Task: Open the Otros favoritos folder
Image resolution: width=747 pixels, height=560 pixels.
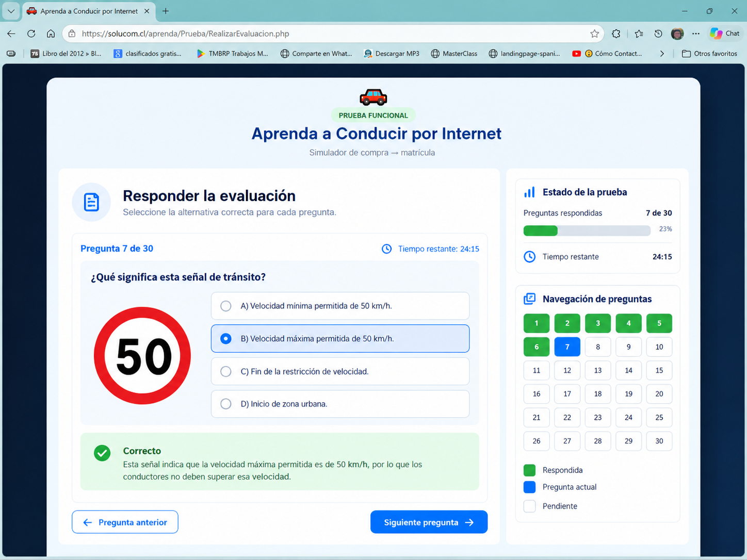Action: tap(709, 54)
